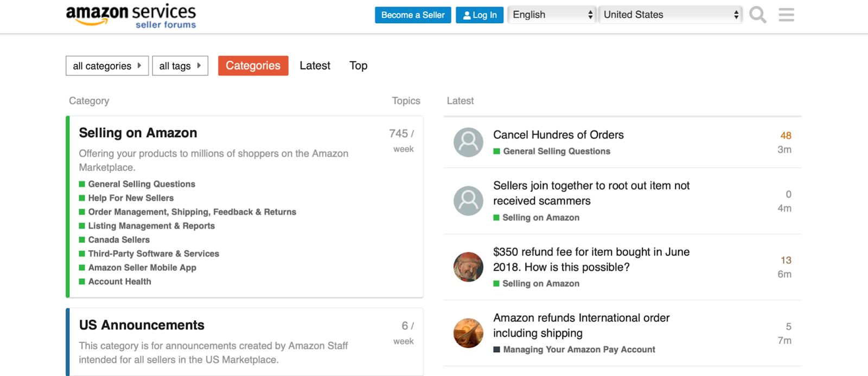
Task: Open the search magnifier icon
Action: (757, 15)
